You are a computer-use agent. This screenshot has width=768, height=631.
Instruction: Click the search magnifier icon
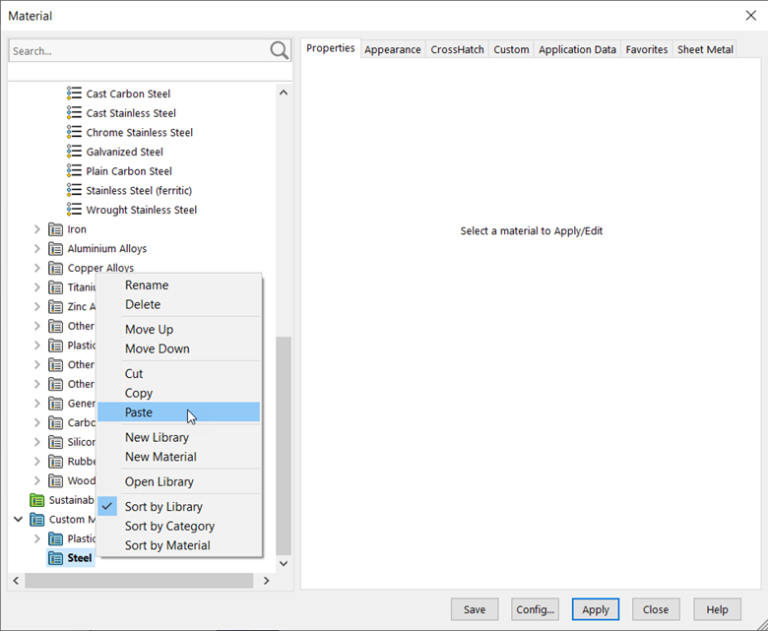coord(279,50)
